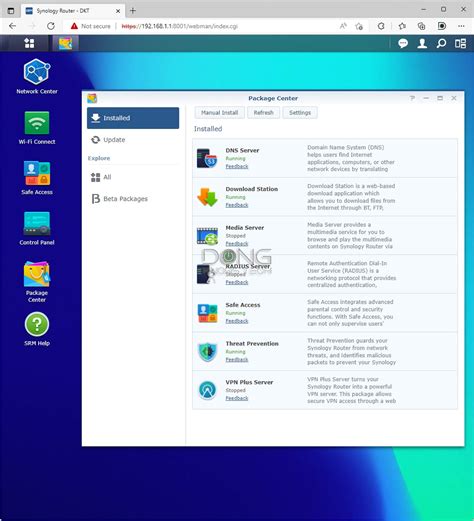Click the browser address bar URL
This screenshot has width=474, height=521.
coord(180,26)
